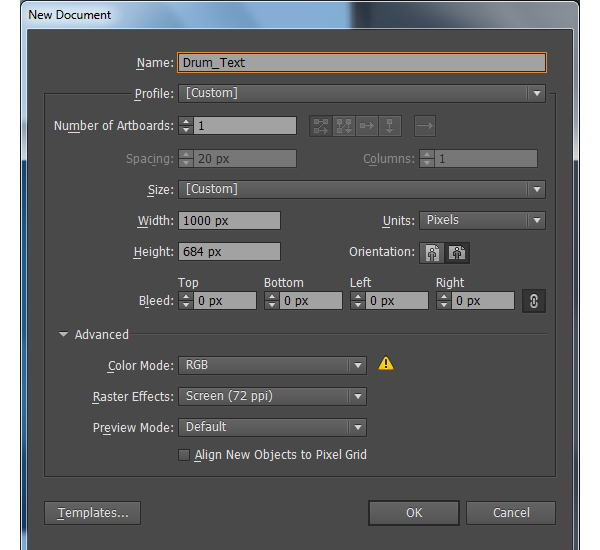Select Grid by Row artboard arrangement icon
600x550 pixels.
[321, 126]
